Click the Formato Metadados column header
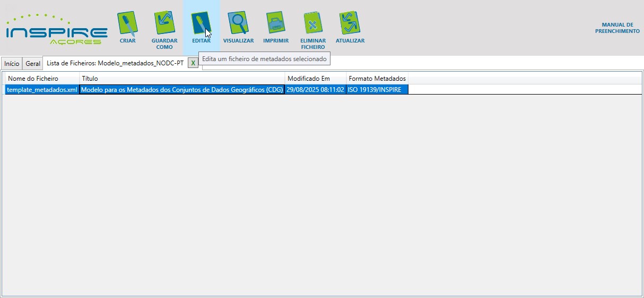This screenshot has width=644, height=298. point(377,79)
